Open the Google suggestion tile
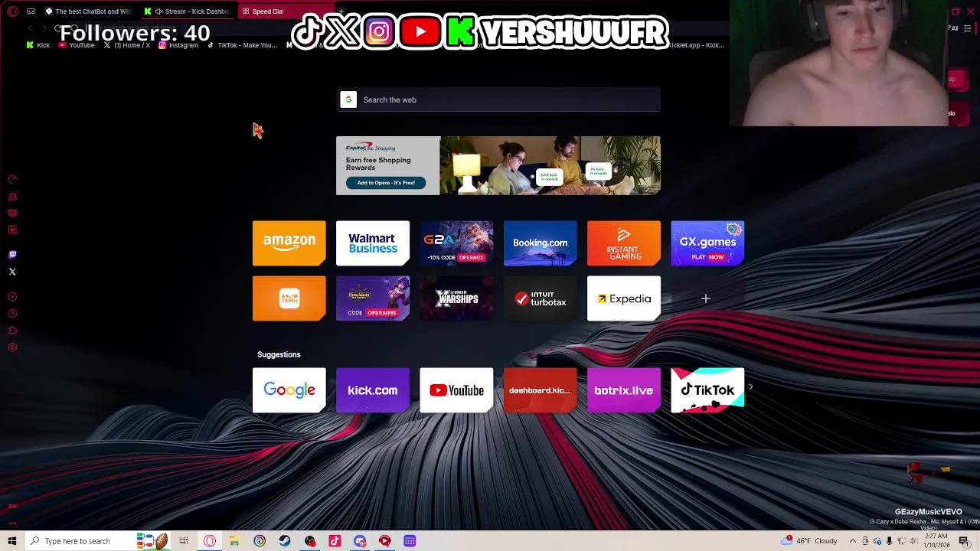Image resolution: width=980 pixels, height=551 pixels. (289, 390)
